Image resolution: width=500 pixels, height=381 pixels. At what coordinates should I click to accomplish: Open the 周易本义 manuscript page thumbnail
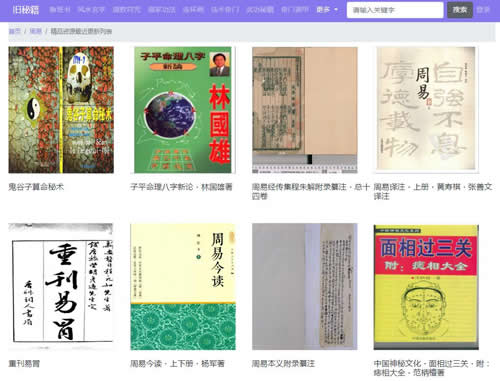click(305, 287)
